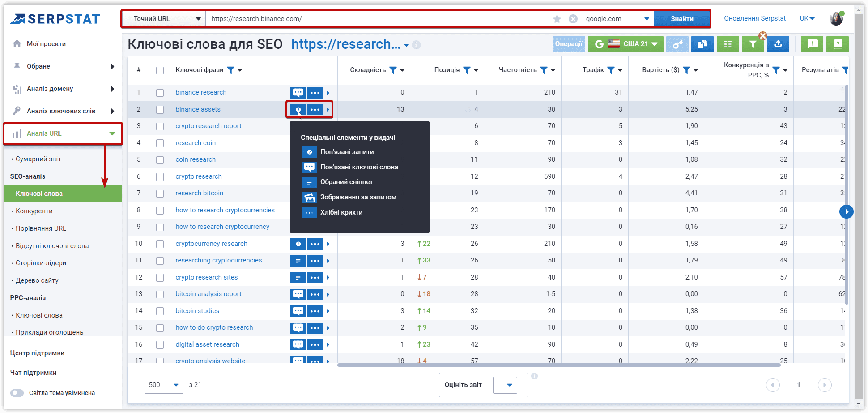
Task: Click the export upload icon
Action: point(778,44)
